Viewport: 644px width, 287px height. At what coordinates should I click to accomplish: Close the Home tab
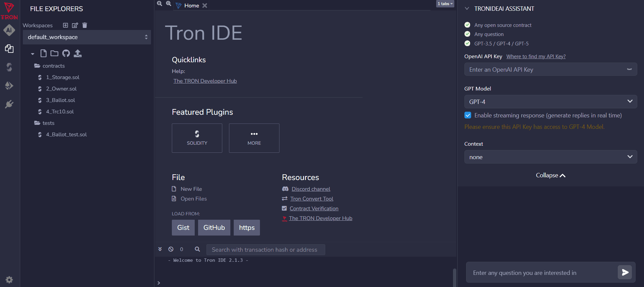(x=204, y=5)
